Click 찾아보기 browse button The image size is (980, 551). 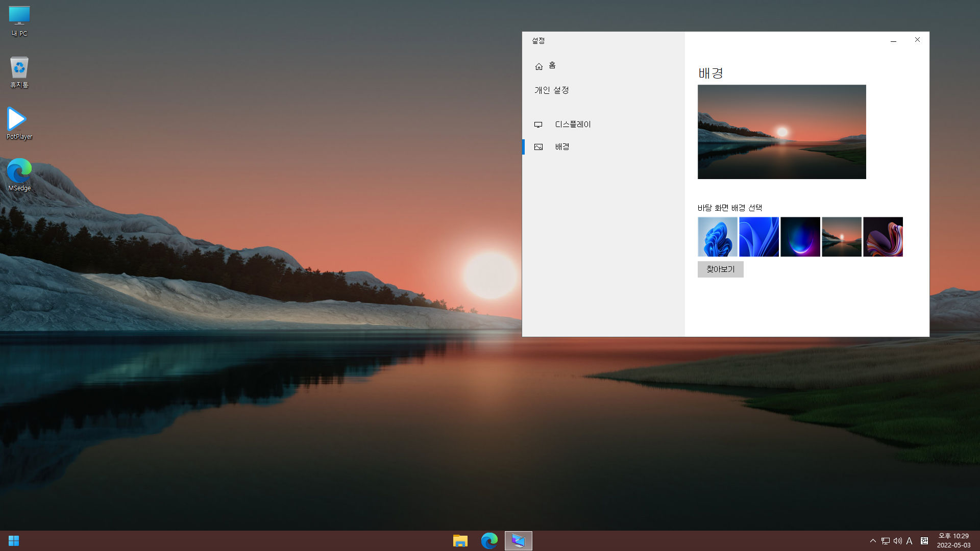[x=720, y=269]
